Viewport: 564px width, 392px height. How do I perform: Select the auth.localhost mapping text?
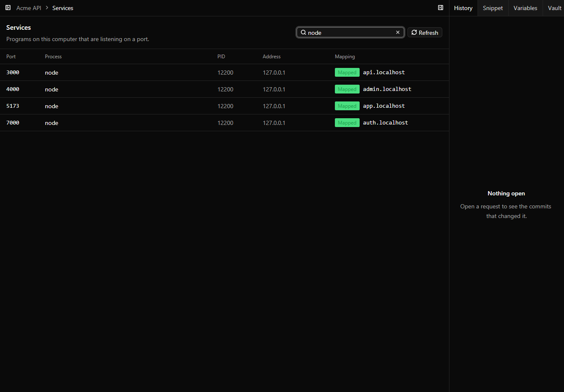coord(386,123)
